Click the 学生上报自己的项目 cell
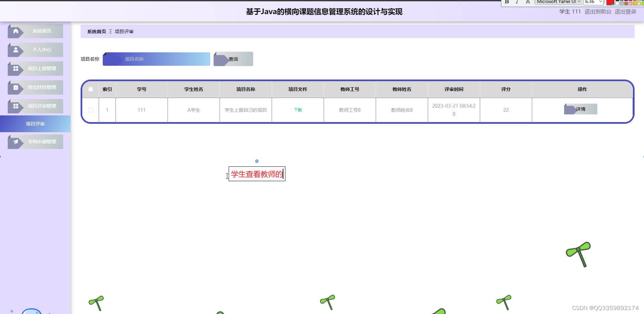Viewport: 644px width, 314px height. [246, 110]
